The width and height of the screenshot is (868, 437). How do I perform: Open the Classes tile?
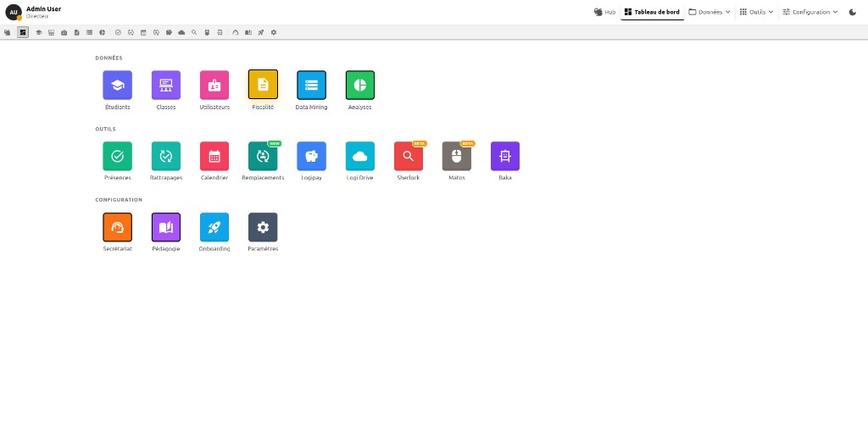(166, 86)
